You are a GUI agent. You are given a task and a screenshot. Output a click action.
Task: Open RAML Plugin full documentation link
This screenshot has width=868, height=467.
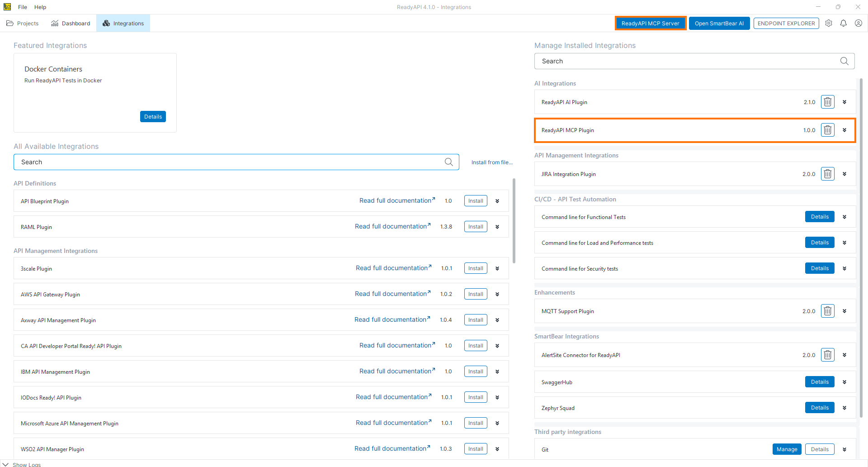tap(392, 226)
